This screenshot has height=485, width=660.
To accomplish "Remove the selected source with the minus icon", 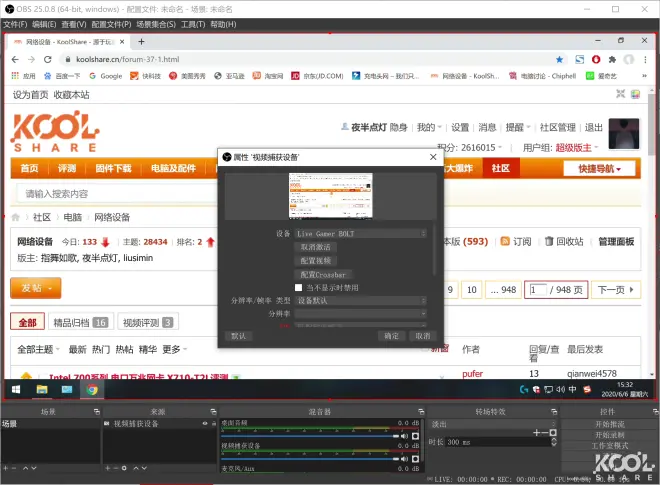I will (x=116, y=468).
